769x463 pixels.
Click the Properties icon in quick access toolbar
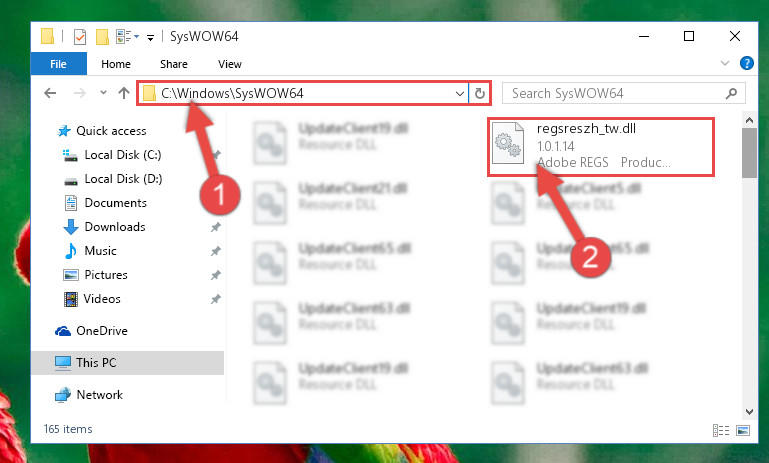click(79, 36)
